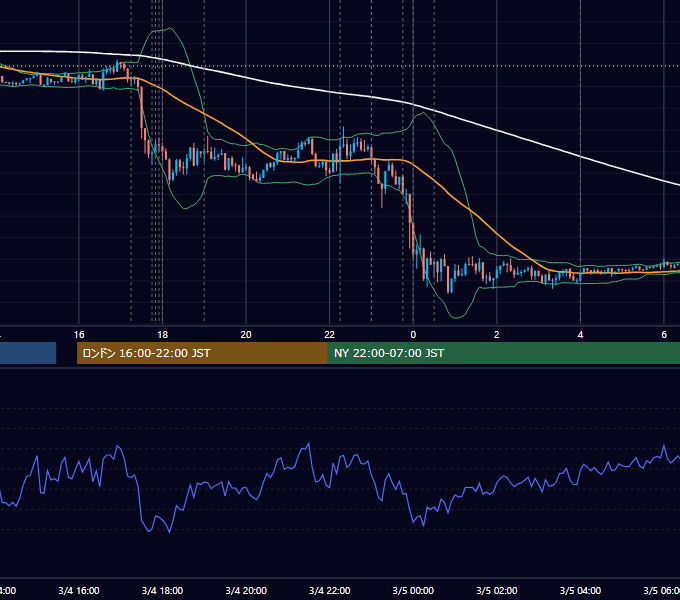The width and height of the screenshot is (680, 600).
Task: Select the "3/4 20:00" time label on oscillator axis
Action: point(246,590)
